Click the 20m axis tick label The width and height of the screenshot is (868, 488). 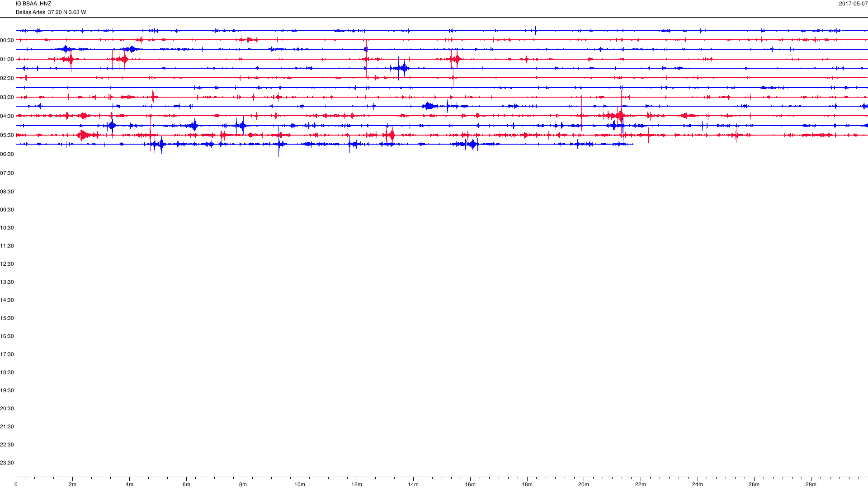tap(584, 484)
